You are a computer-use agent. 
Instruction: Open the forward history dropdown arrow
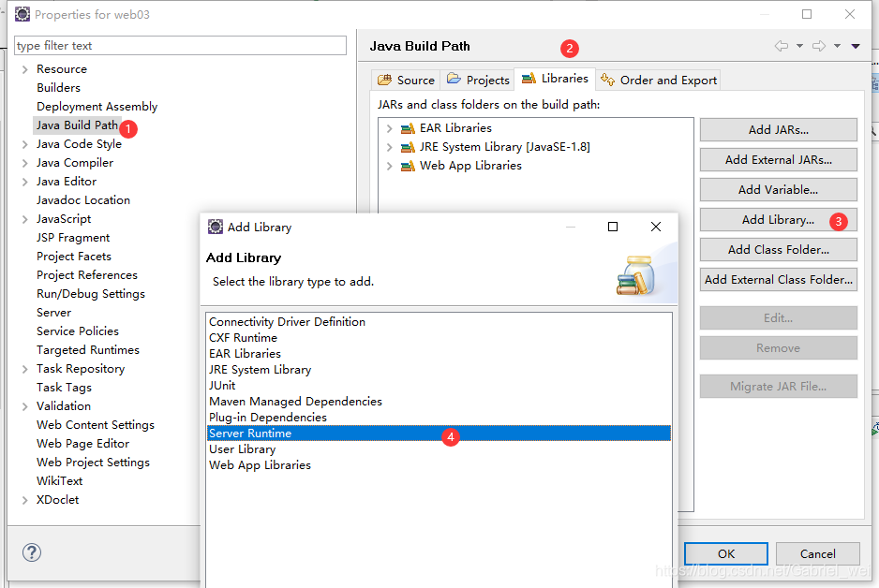[837, 46]
